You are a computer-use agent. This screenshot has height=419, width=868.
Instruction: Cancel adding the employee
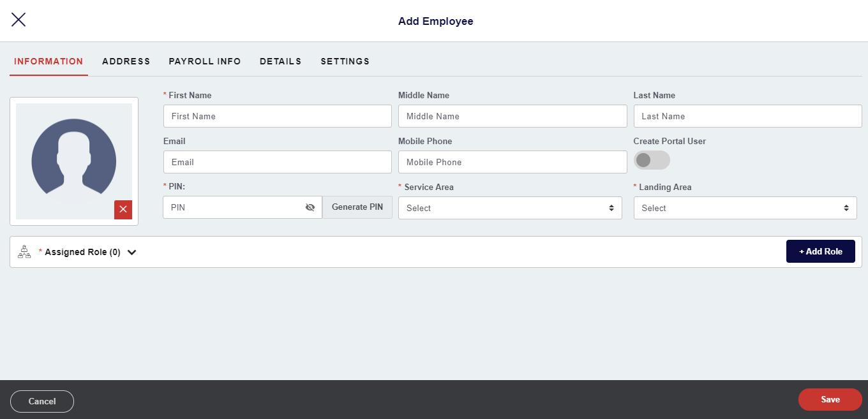point(42,401)
